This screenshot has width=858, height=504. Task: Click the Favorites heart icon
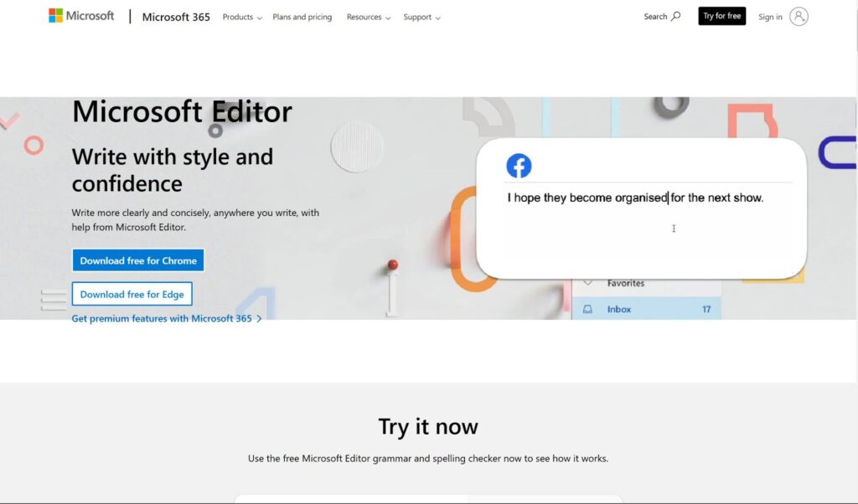588,283
